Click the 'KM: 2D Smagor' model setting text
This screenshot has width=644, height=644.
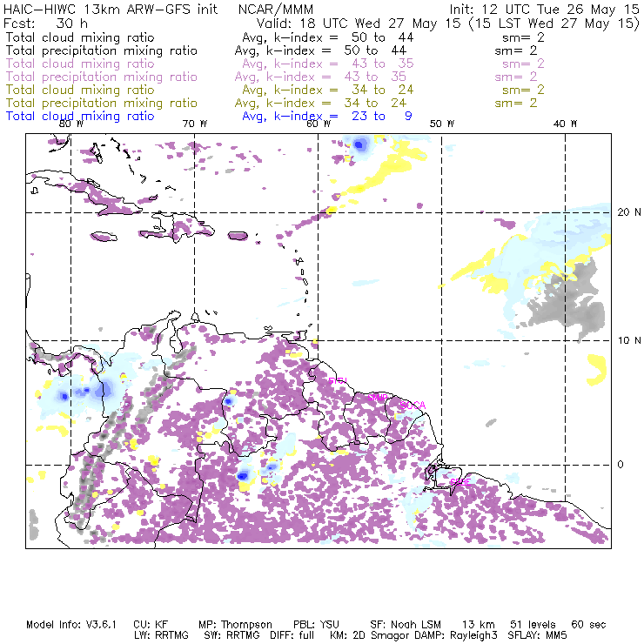coord(371,635)
